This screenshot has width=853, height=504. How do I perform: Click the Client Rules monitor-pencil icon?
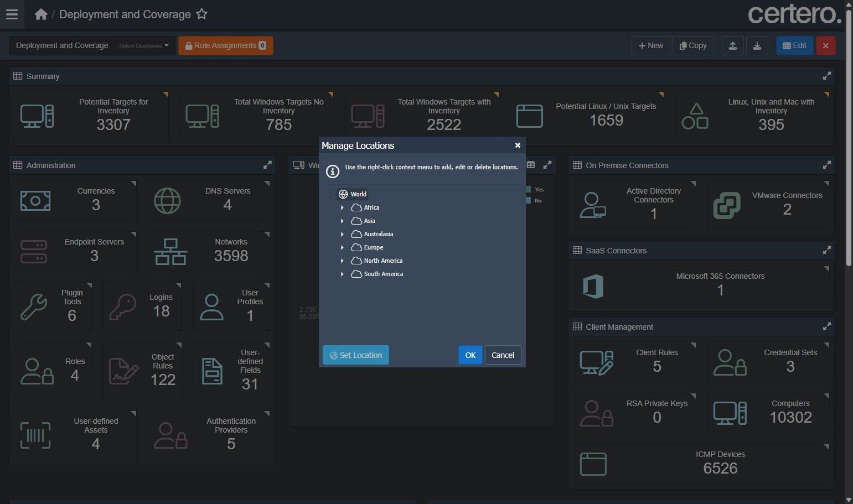(596, 363)
